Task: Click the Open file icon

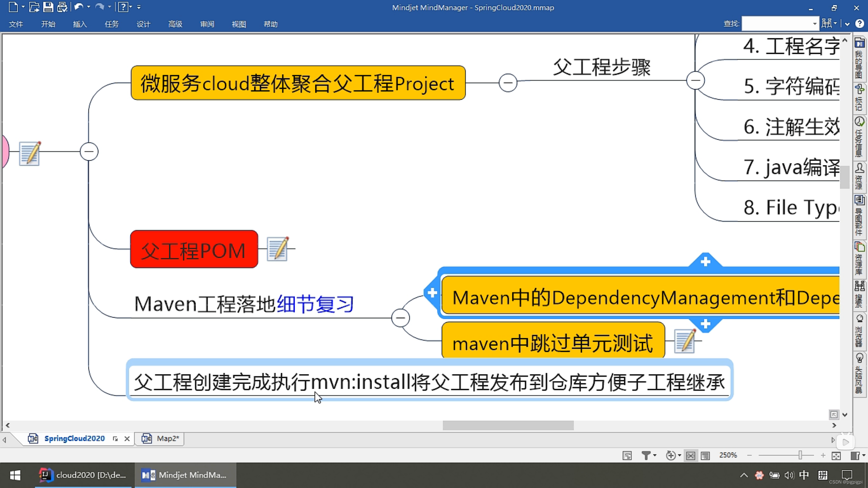Action: pyautogui.click(x=34, y=7)
